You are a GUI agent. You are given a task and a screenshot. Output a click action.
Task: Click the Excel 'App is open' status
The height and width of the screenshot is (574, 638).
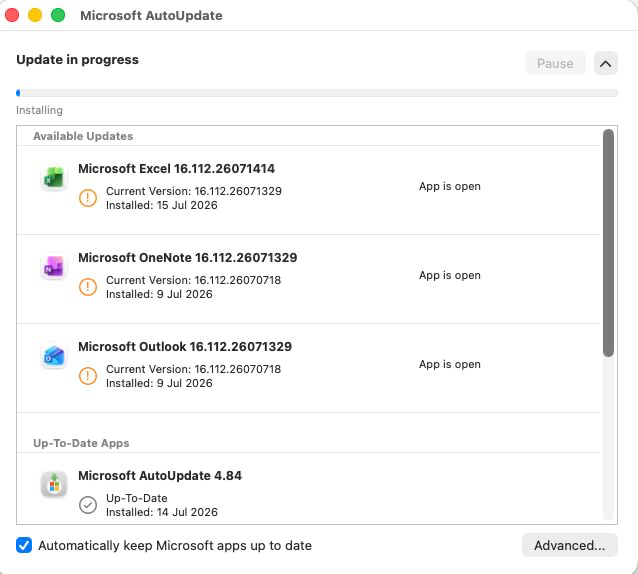pyautogui.click(x=450, y=186)
